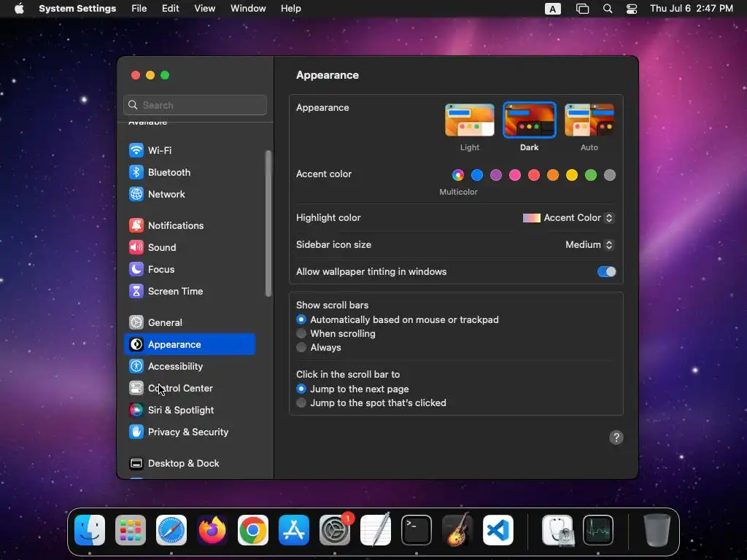Open the Edit menu
Viewport: 747px width, 560px height.
(x=170, y=9)
